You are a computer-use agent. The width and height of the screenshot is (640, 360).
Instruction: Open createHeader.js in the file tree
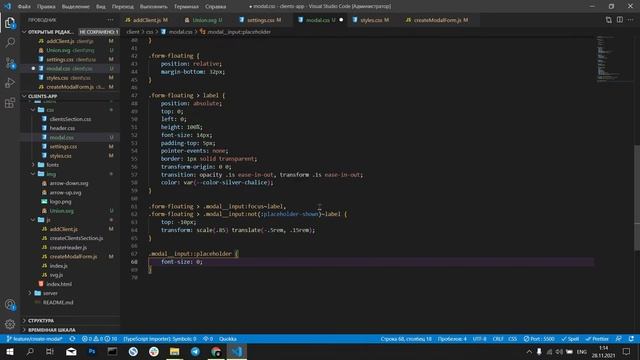[68, 247]
